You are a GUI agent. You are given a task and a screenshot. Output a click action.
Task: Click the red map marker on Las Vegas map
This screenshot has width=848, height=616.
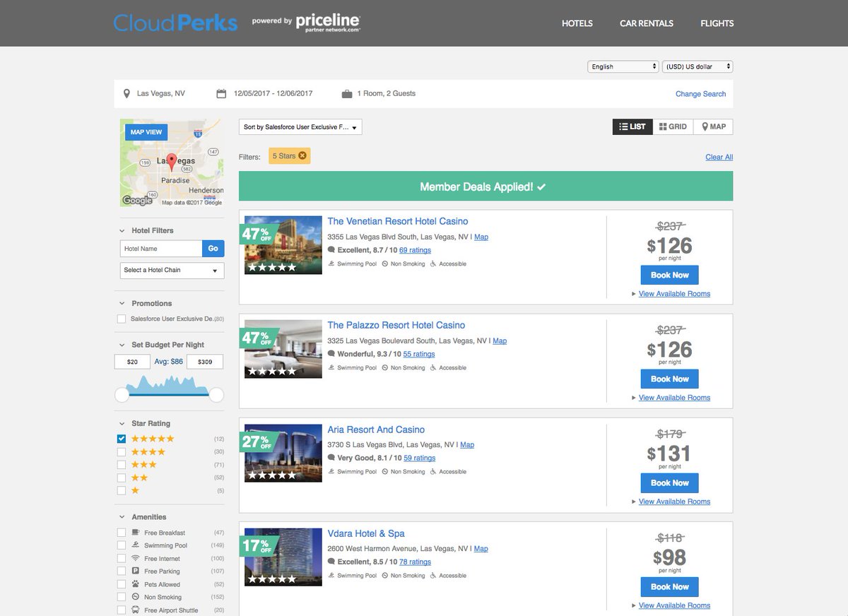point(172,163)
